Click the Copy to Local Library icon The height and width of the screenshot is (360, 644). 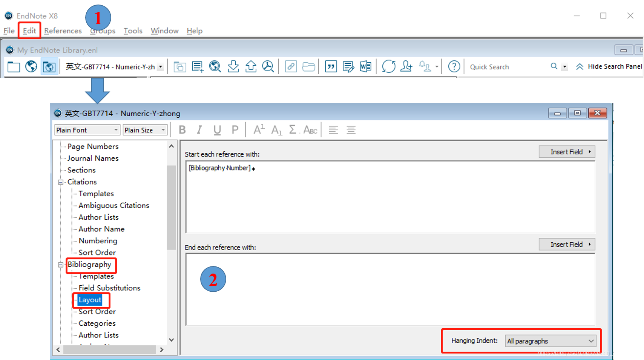[x=179, y=67]
